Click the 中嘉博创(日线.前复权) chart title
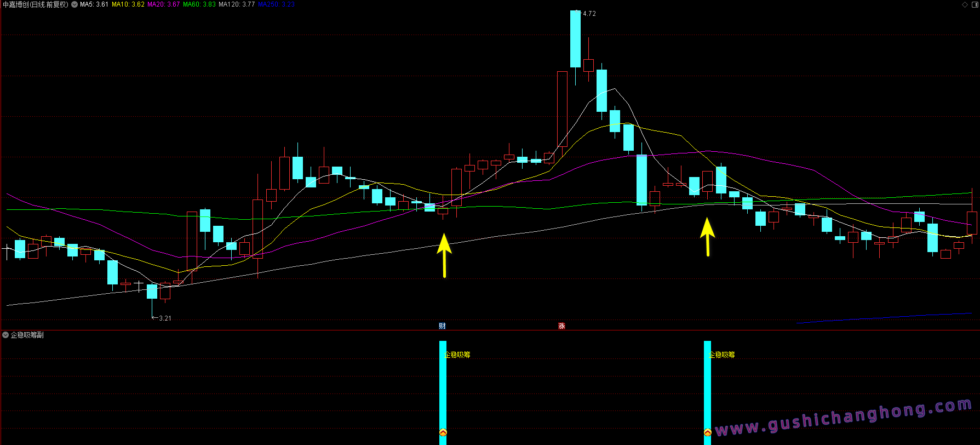Viewport: 980px width, 445px height. 36,4
